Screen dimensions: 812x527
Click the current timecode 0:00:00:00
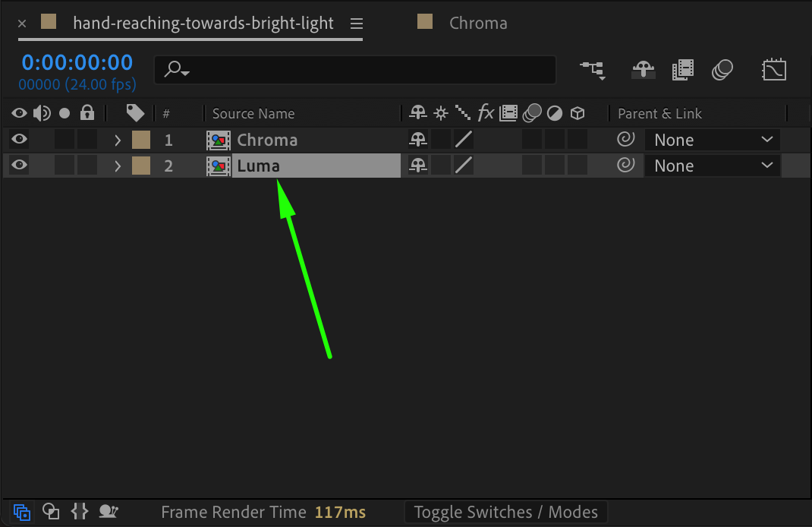77,62
